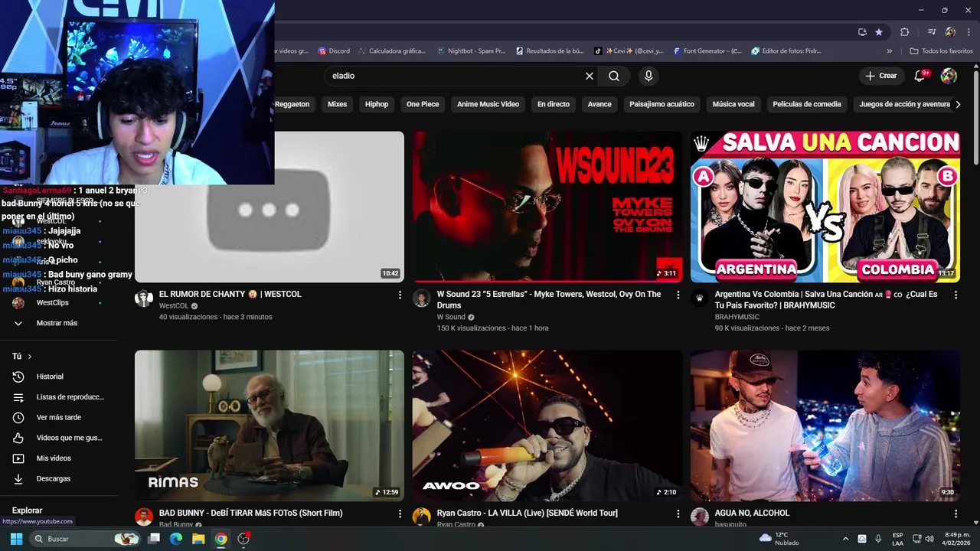Open options menu for EL RUMOR DE CHANTY video
Viewport: 980px width, 551px height.
click(400, 295)
